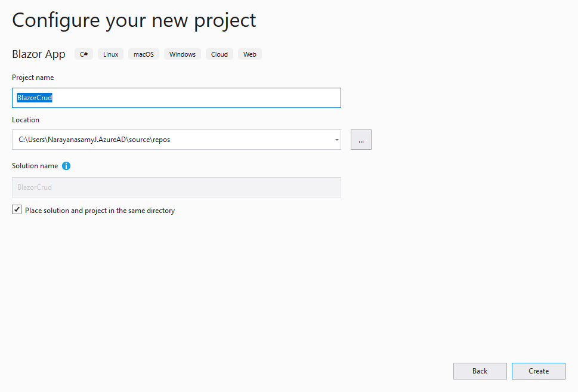Click the Cloud tag
The width and height of the screenshot is (578, 392).
point(220,54)
